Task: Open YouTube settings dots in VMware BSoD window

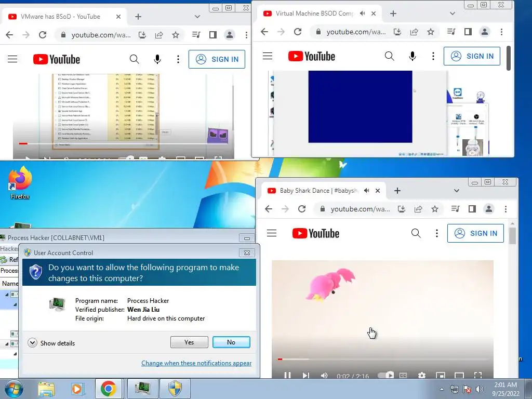Action: tap(178, 59)
